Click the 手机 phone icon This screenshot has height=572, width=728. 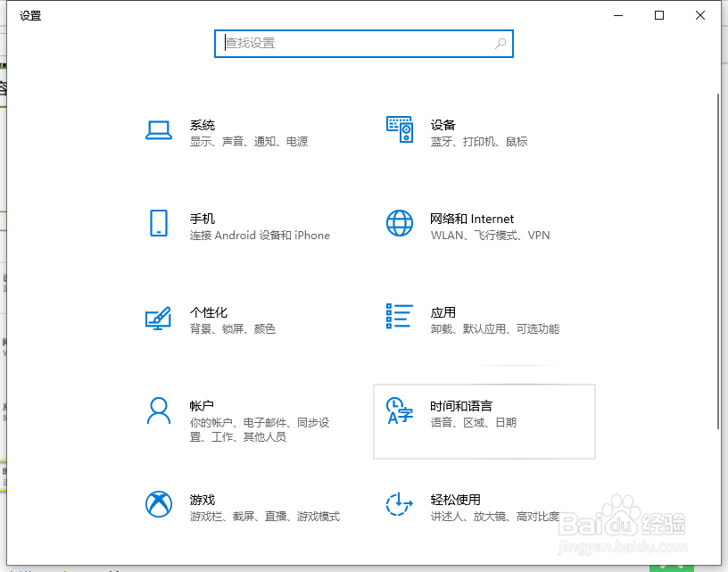coord(158,224)
